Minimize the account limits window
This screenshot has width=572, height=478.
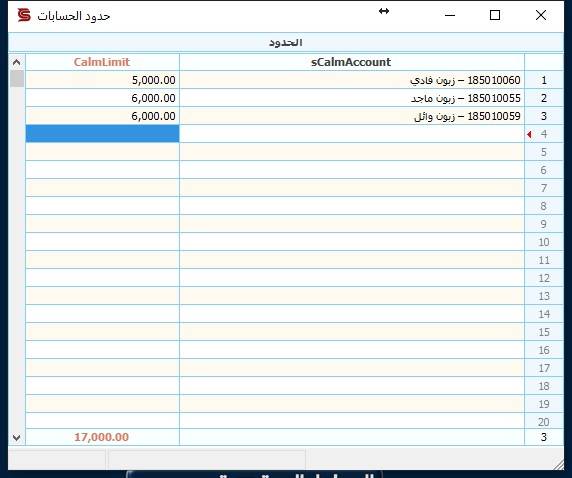coord(450,15)
